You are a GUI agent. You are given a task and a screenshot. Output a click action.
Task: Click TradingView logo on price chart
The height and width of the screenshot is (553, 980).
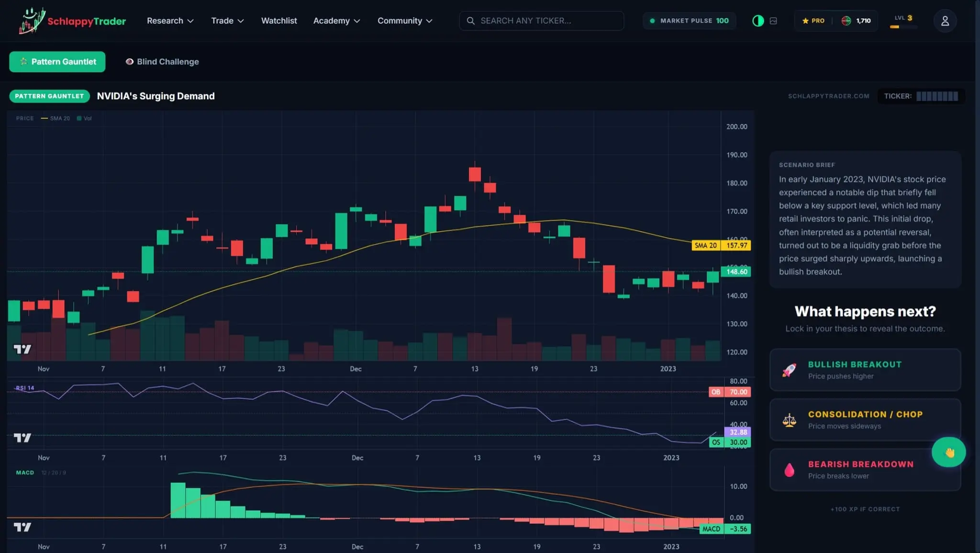[x=22, y=349]
